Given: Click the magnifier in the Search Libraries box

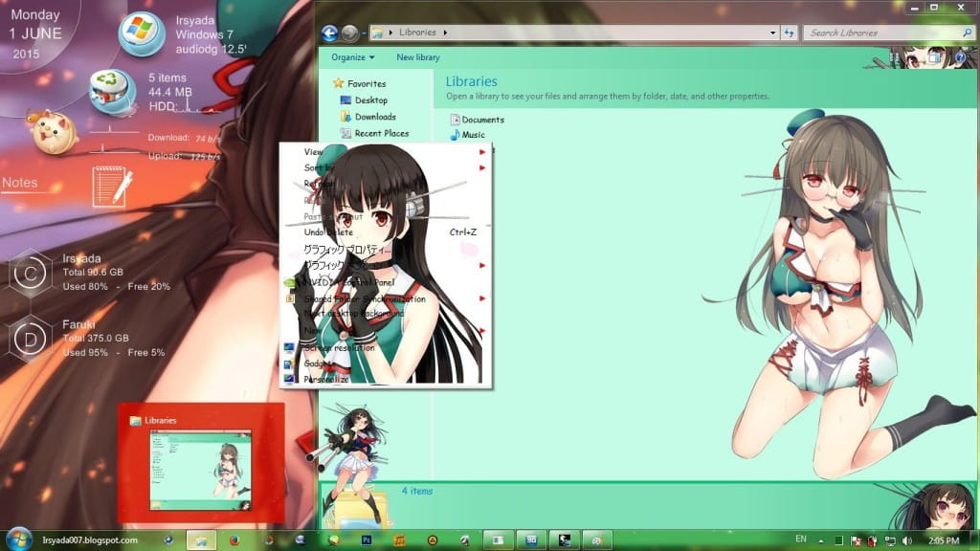Looking at the screenshot, I should [x=967, y=33].
